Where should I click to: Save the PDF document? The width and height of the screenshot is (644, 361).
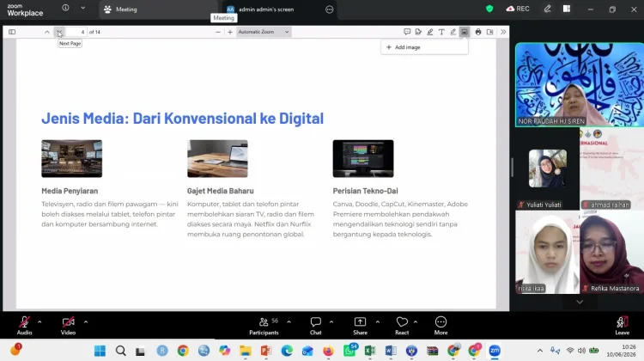tap(490, 32)
